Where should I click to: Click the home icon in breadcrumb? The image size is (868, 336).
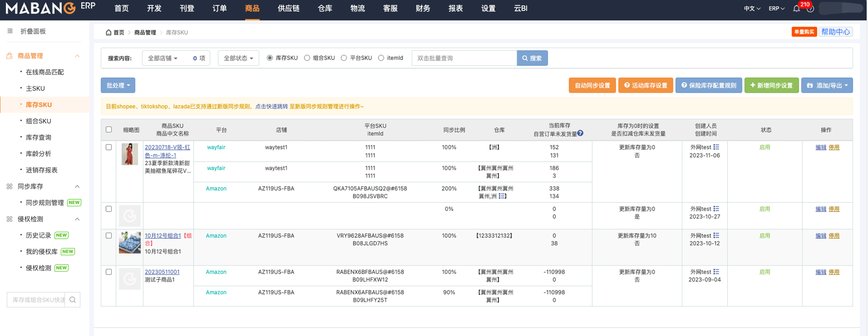tap(109, 32)
